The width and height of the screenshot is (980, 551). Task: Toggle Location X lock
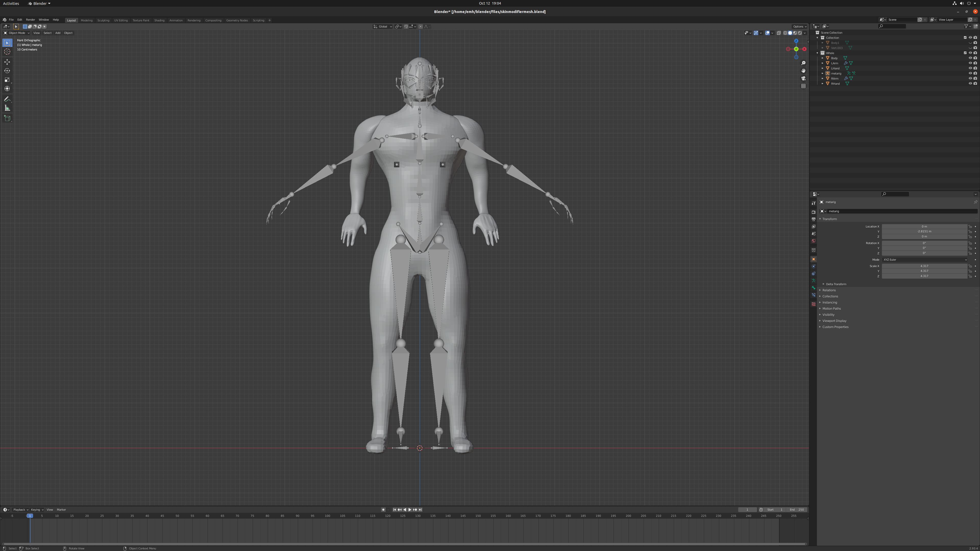pyautogui.click(x=970, y=227)
